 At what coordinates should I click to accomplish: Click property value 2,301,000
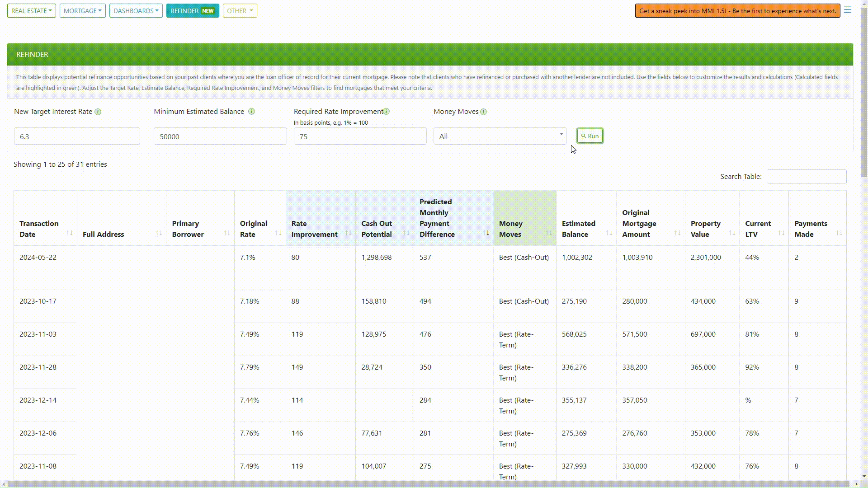click(706, 258)
